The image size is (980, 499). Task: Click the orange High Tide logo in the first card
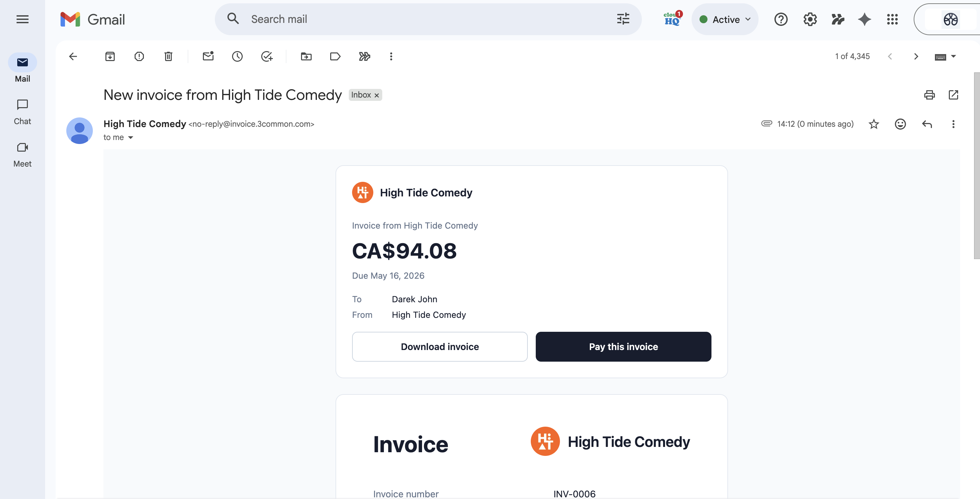pos(363,192)
